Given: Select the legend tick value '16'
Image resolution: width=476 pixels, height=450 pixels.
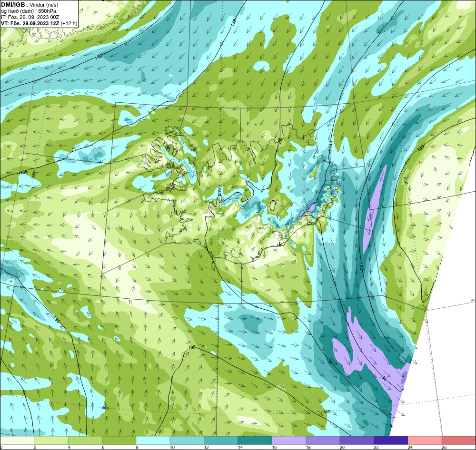Looking at the screenshot, I should [274, 447].
